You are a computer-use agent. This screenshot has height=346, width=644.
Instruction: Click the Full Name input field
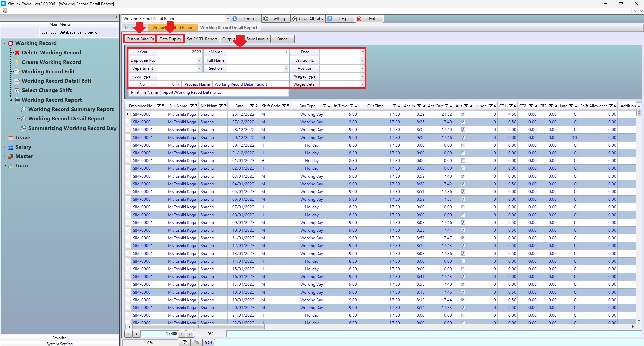258,60
